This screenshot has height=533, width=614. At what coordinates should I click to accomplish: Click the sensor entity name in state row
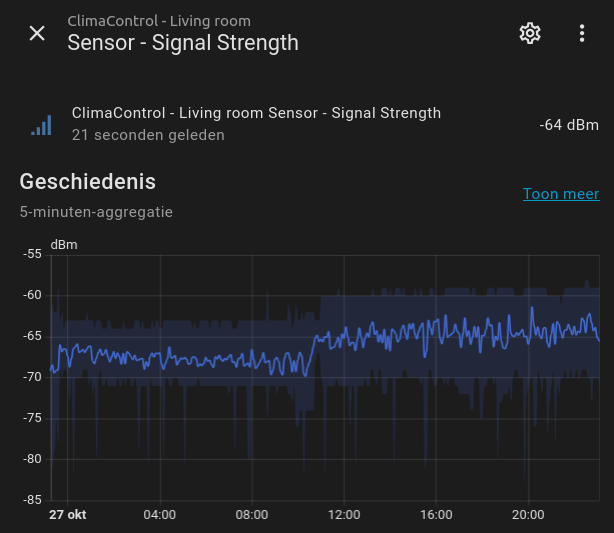point(256,113)
